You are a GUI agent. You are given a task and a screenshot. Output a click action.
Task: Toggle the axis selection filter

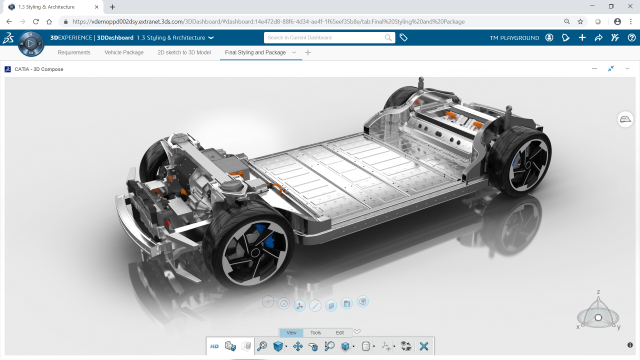coord(300,306)
